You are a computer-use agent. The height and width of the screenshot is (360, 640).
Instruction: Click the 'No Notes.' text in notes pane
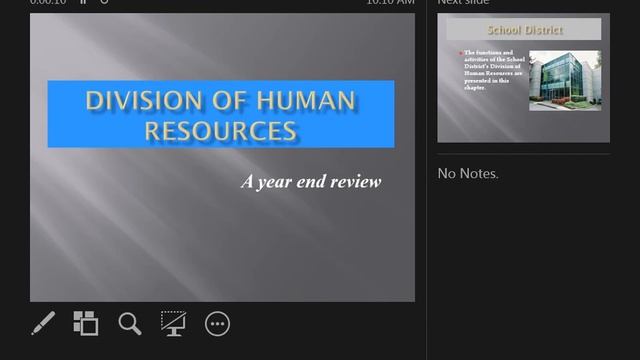tap(468, 173)
